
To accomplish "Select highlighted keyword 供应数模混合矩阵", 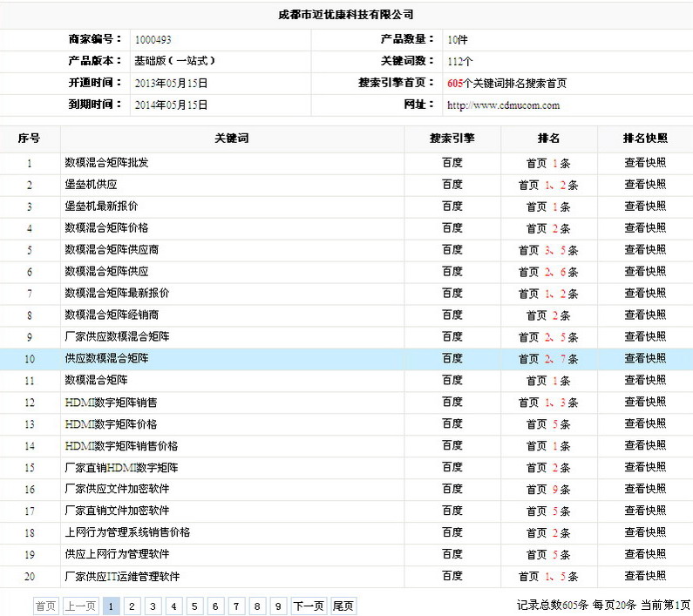I will [x=106, y=358].
